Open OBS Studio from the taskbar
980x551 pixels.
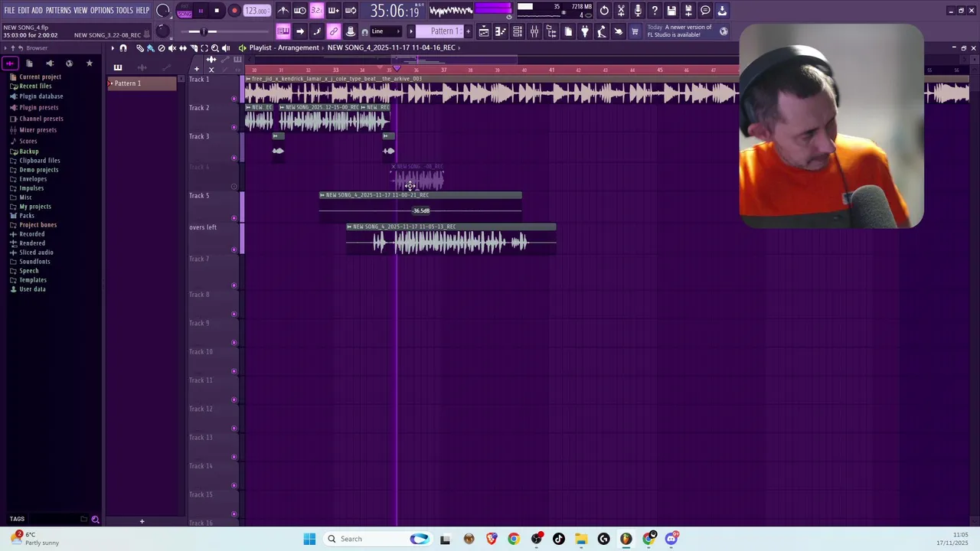point(537,539)
